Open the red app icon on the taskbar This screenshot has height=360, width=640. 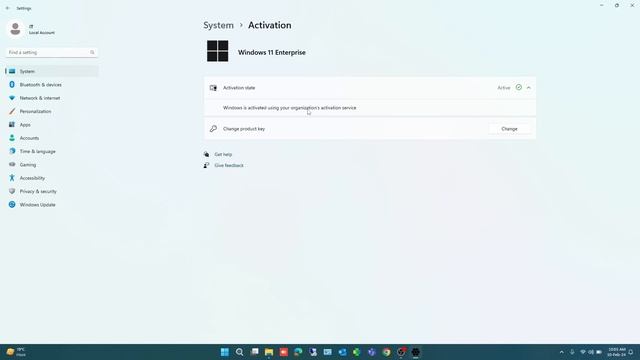pos(284,352)
